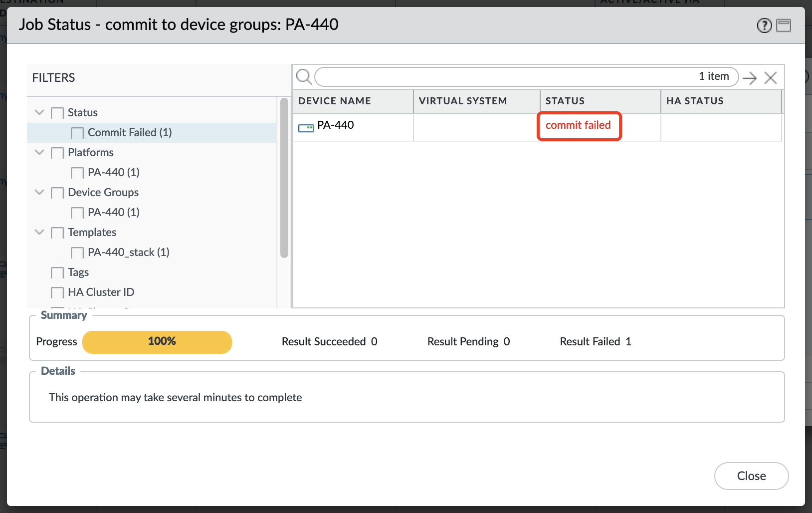
Task: Check the Templates filter checkbox
Action: point(57,233)
